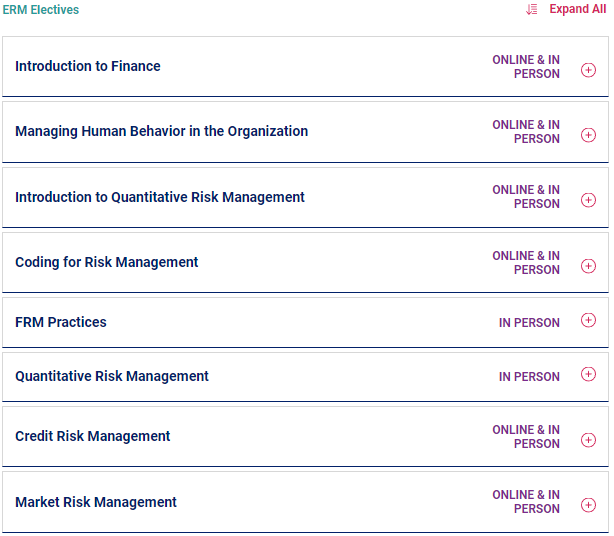Click the IN PERSON label on FRM Practices
Screen dimensions: 614x536
point(529,323)
